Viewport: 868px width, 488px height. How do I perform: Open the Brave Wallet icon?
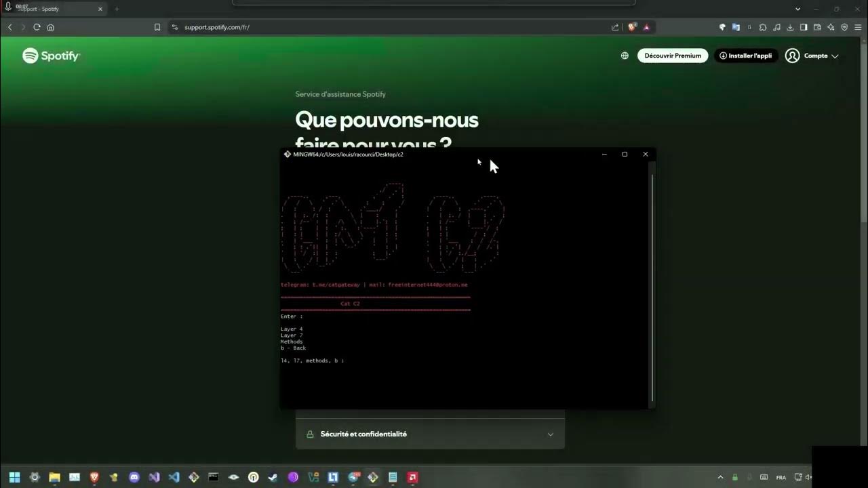click(817, 27)
